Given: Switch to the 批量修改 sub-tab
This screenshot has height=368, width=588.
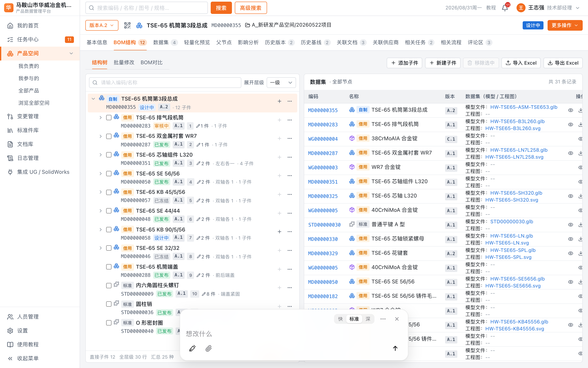Looking at the screenshot, I should click(124, 63).
